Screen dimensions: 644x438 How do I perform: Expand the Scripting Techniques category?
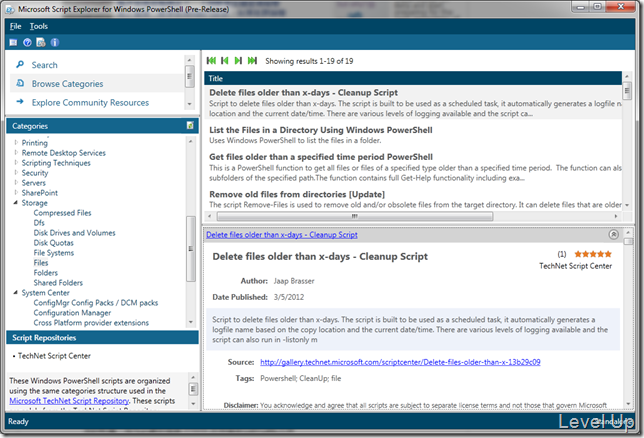coord(16,162)
